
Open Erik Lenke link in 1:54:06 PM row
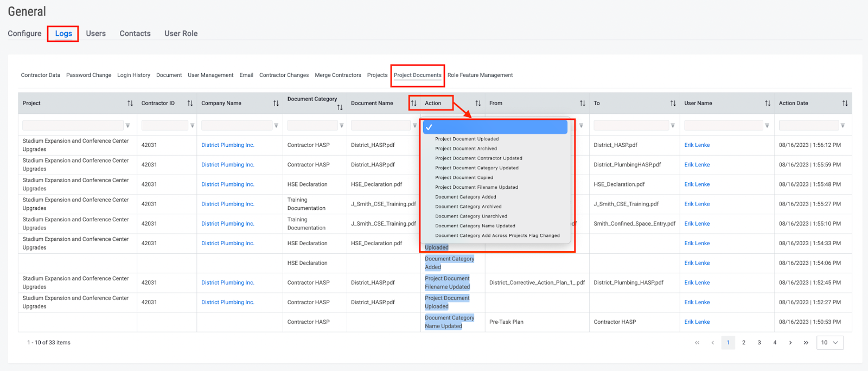tap(697, 263)
